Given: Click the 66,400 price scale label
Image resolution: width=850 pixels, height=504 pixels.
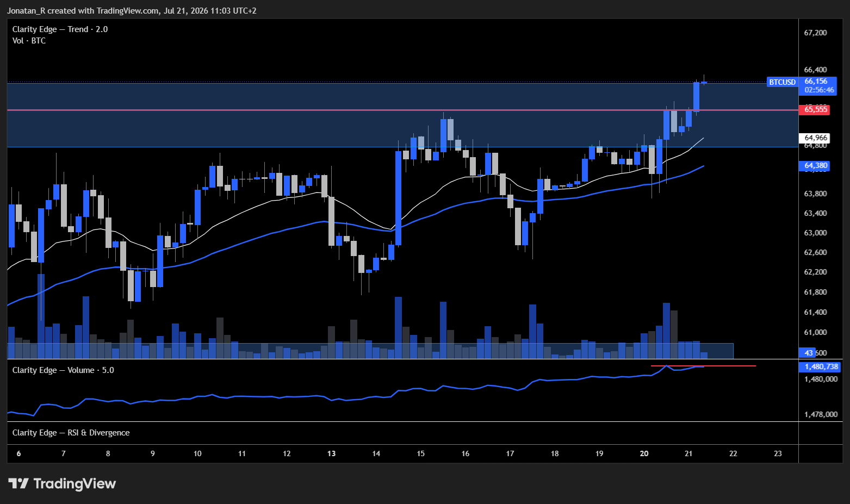Looking at the screenshot, I should tap(815, 70).
